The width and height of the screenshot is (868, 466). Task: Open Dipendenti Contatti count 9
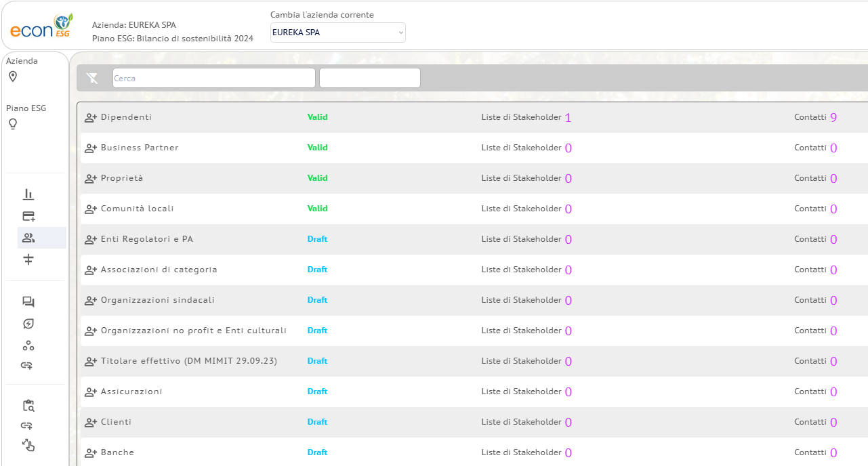click(x=833, y=118)
